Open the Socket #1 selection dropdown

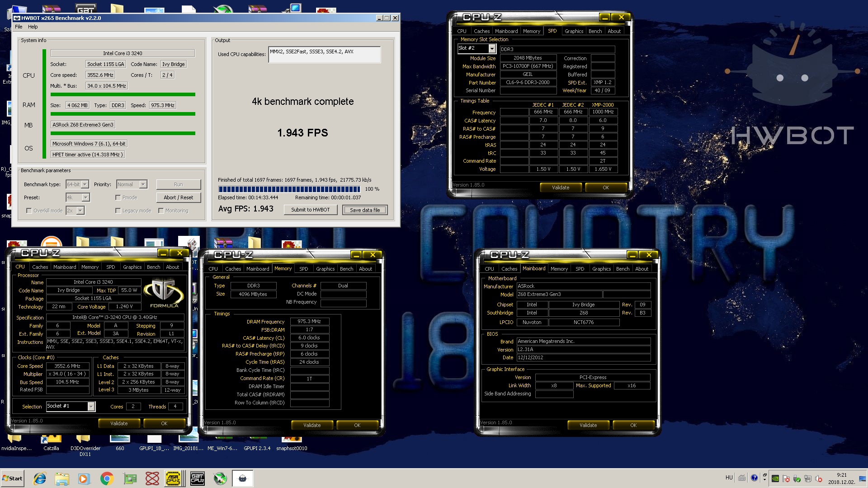pyautogui.click(x=71, y=406)
